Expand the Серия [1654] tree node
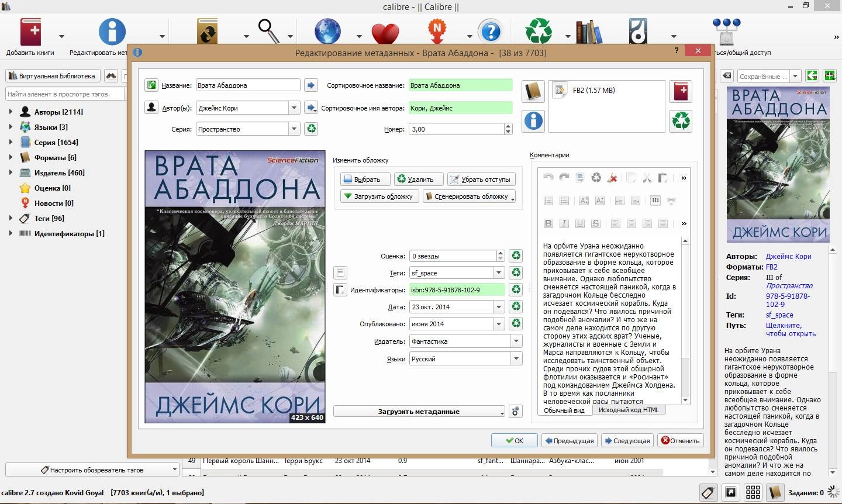This screenshot has width=842, height=504. pos(11,142)
